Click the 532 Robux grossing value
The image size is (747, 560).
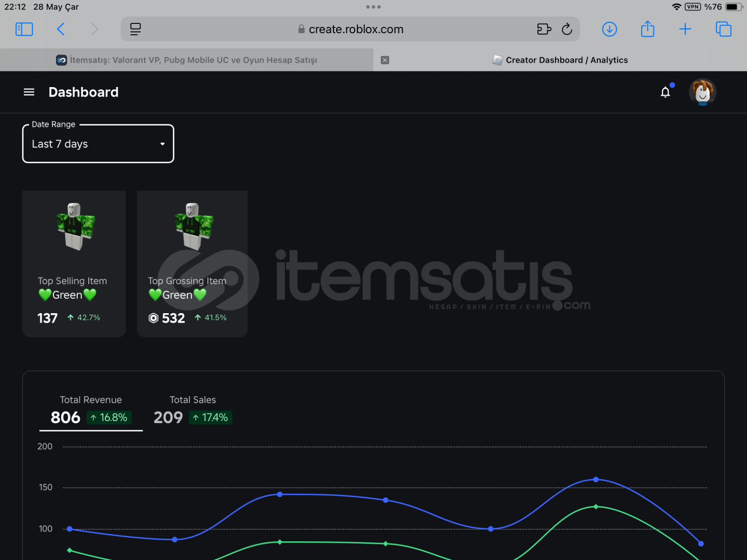(x=173, y=318)
